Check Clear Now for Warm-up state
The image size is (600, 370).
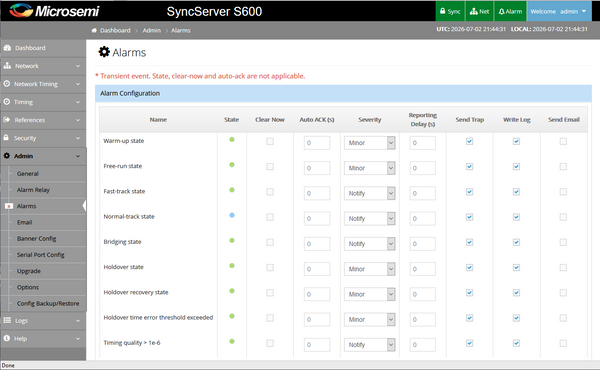pyautogui.click(x=270, y=142)
